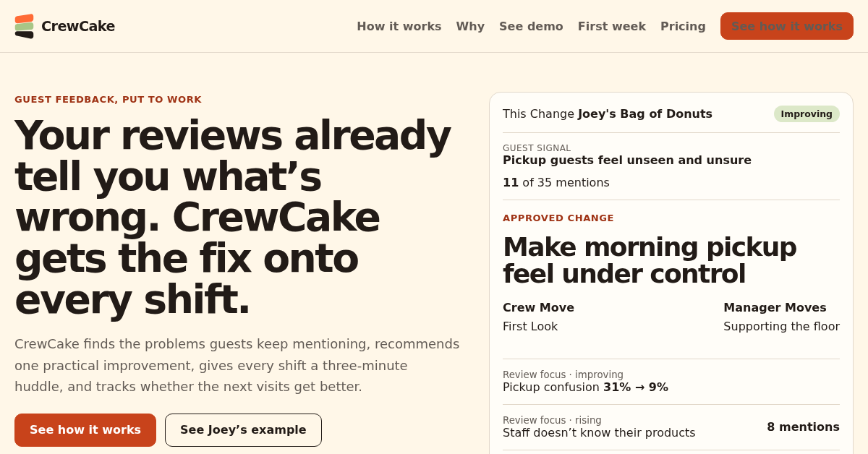This screenshot has height=454, width=868.
Task: Select the GUEST FEEDBACK, PUT TO WORK tagline
Action: [108, 100]
